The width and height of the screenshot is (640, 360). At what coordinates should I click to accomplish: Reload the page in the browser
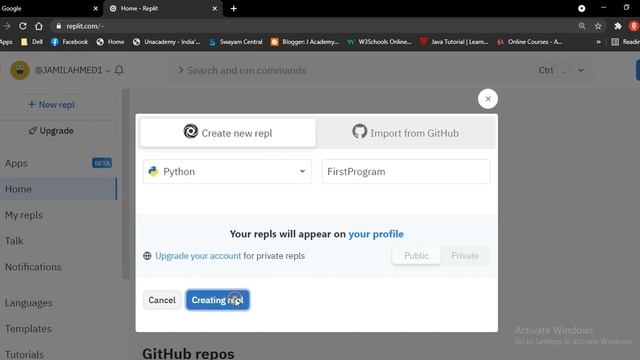pos(23,26)
